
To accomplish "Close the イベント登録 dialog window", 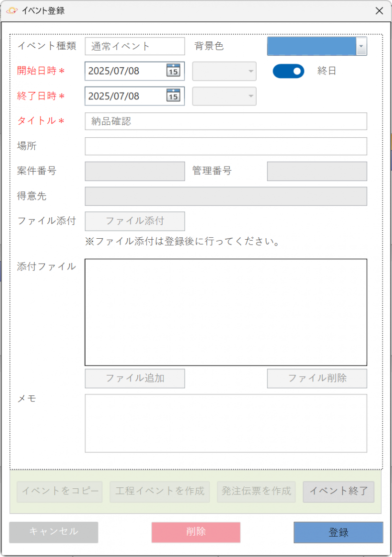I will (379, 10).
